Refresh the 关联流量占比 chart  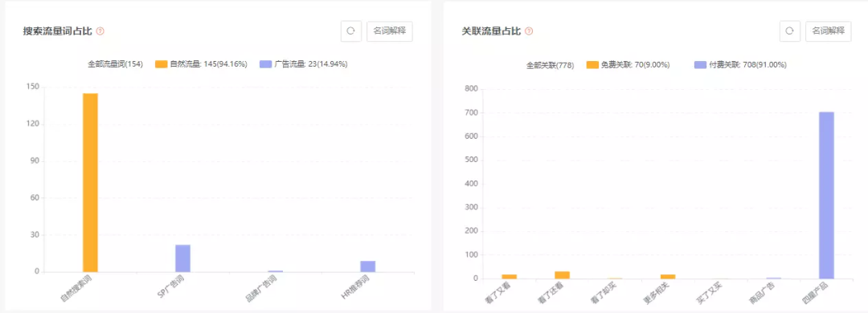(790, 31)
